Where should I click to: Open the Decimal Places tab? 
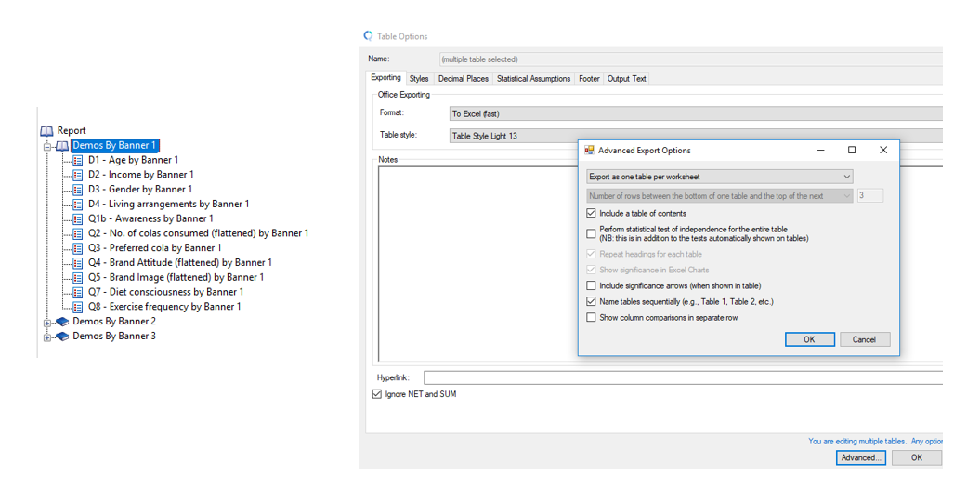[x=463, y=79]
